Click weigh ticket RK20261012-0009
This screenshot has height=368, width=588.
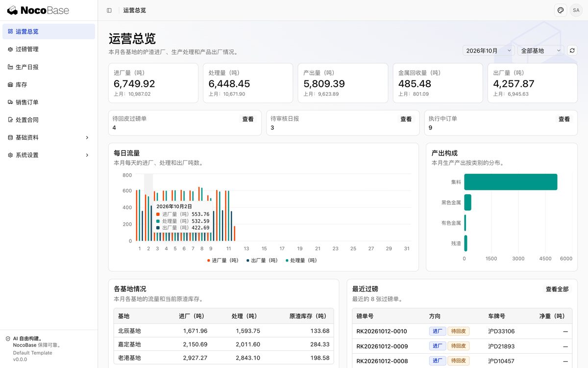pos(382,346)
